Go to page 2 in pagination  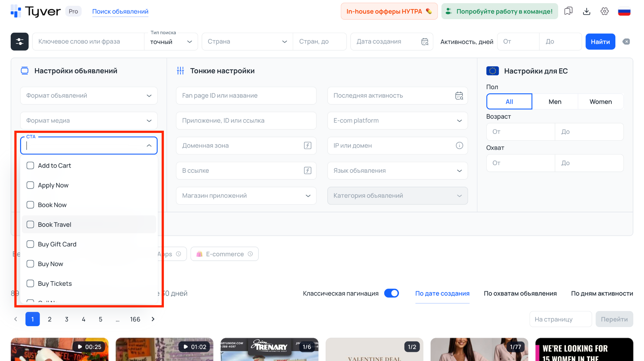[x=49, y=319]
